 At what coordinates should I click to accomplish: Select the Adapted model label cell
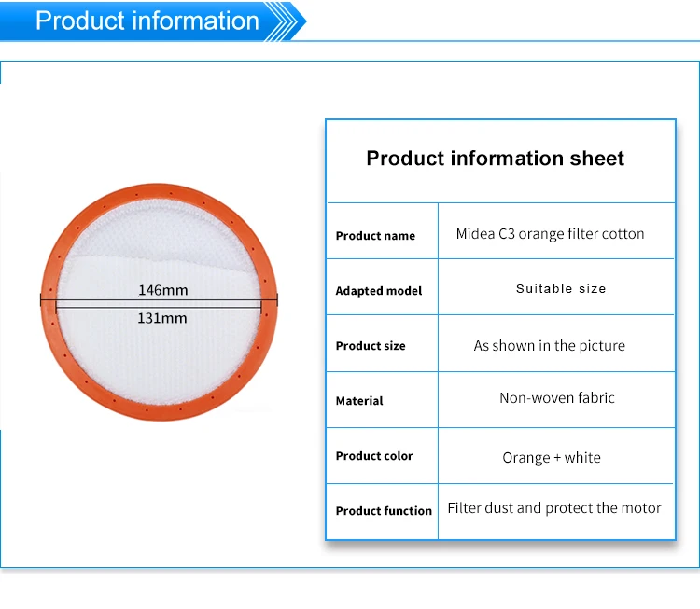point(382,287)
